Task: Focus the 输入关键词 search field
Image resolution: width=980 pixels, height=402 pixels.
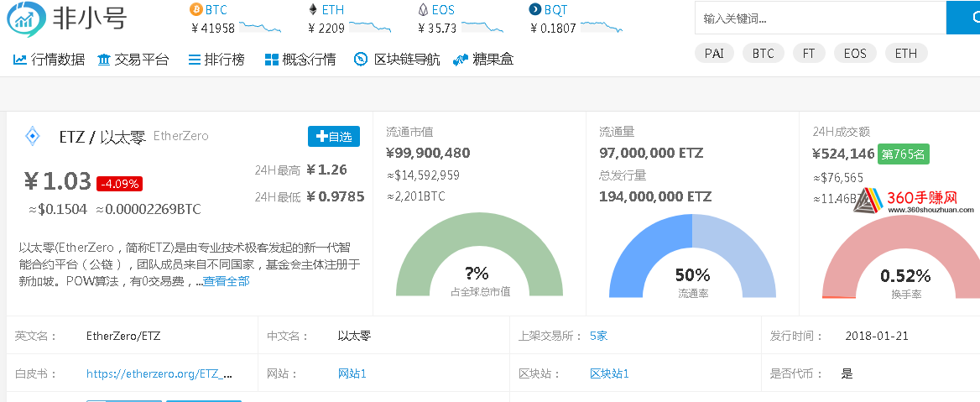Action: click(821, 18)
